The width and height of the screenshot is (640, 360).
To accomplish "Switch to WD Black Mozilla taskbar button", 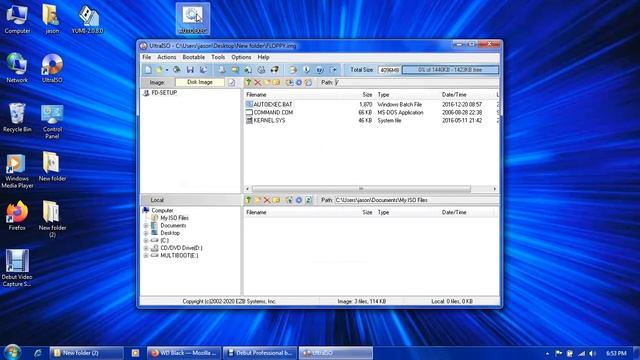I will coord(184,353).
